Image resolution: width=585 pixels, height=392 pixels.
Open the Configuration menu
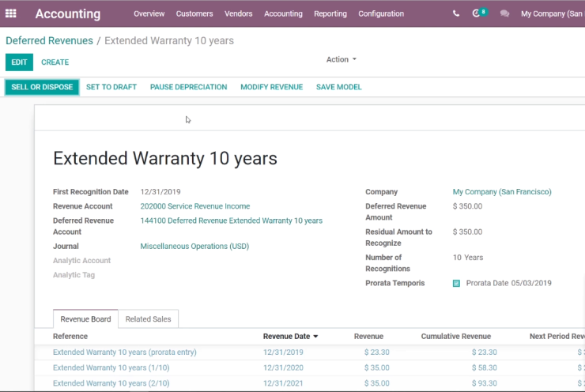click(381, 13)
